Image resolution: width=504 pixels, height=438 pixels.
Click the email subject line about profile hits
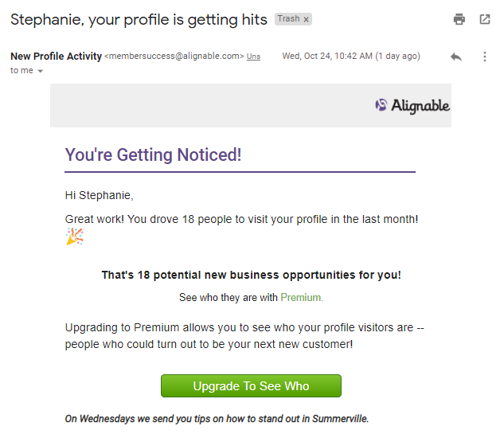(x=139, y=19)
